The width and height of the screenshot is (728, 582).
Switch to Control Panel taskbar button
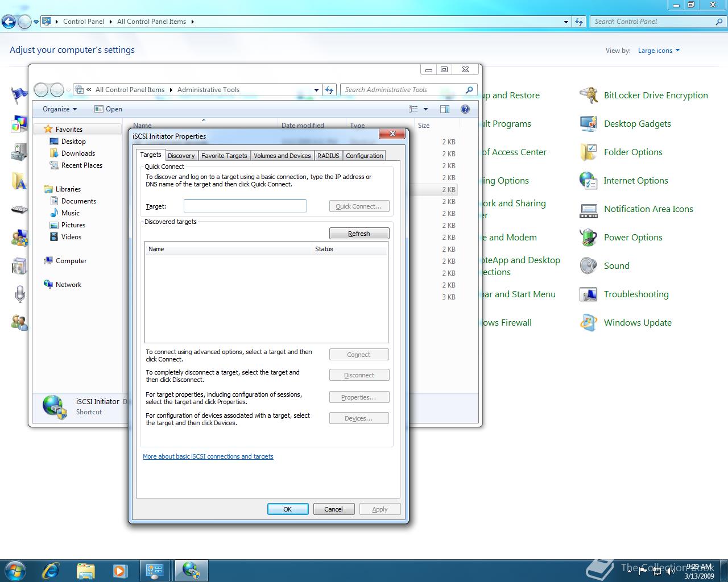click(155, 570)
